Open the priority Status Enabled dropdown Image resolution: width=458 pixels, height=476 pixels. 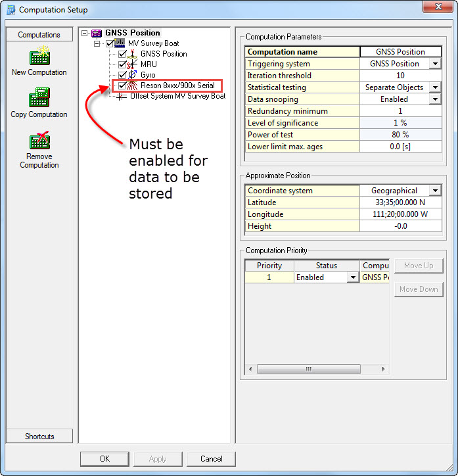pyautogui.click(x=353, y=277)
